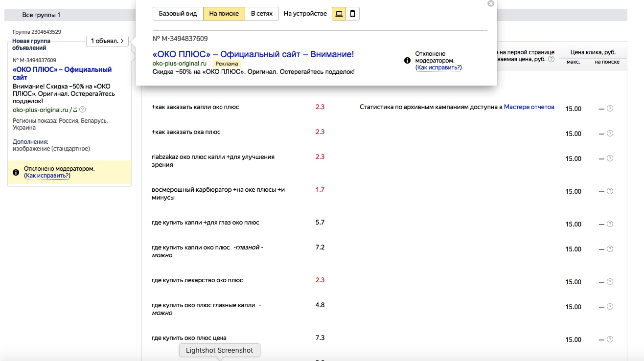Screen dimensions: 644x361
Task: Click ad number № M-3494837609 in popup
Action: [x=180, y=39]
